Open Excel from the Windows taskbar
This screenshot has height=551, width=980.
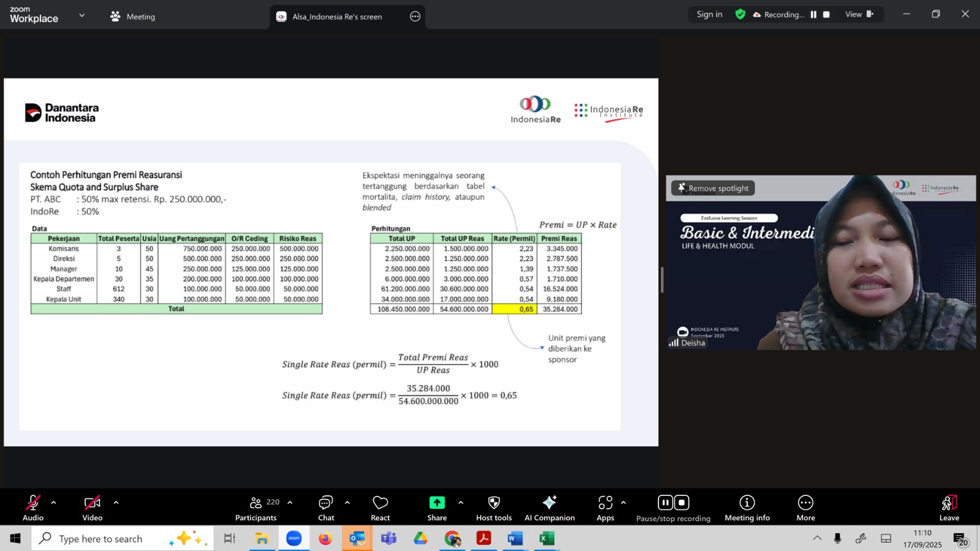pos(546,539)
